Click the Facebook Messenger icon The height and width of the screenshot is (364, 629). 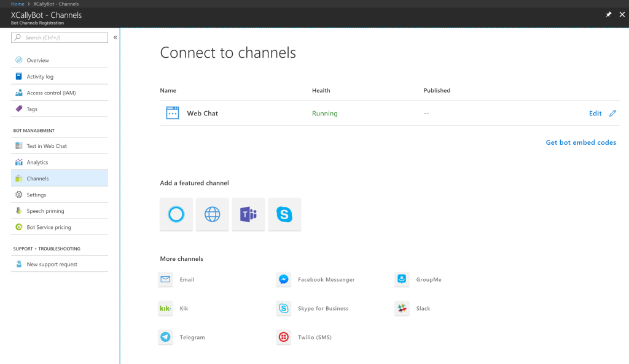click(284, 279)
